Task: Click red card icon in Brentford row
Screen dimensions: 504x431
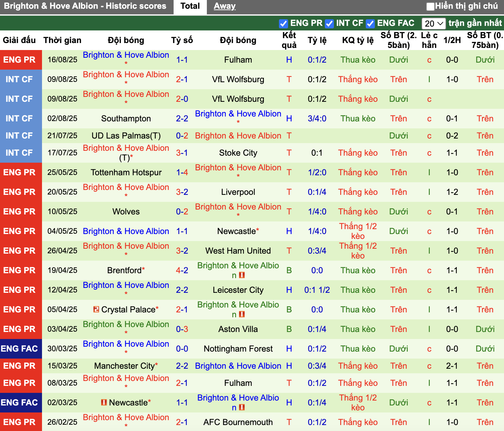Action: pyautogui.click(x=241, y=275)
